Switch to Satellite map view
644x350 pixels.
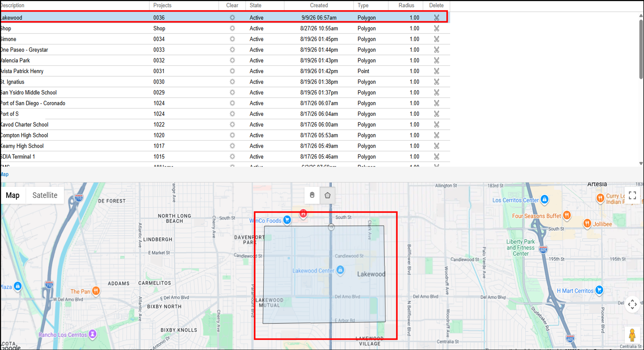[45, 195]
